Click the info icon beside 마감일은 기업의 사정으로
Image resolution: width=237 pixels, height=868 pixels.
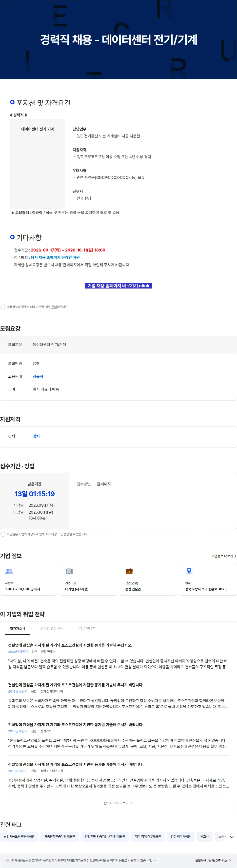[x=3, y=534]
